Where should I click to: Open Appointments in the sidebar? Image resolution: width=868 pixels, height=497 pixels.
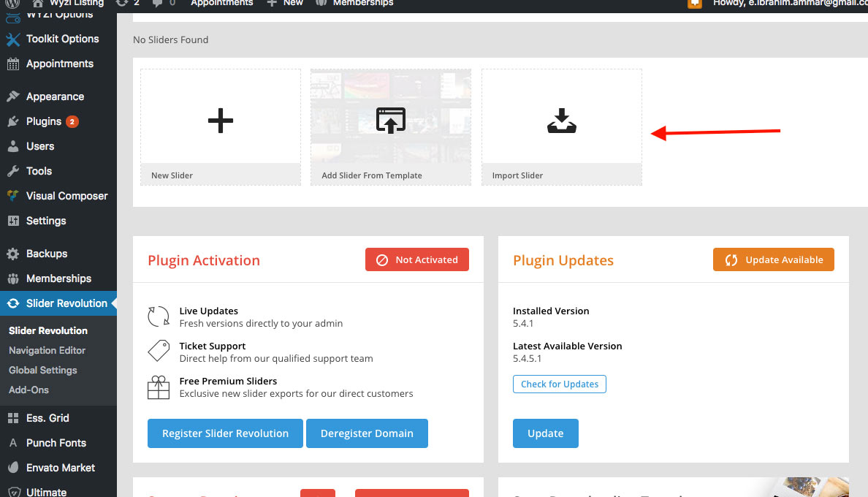pyautogui.click(x=58, y=64)
